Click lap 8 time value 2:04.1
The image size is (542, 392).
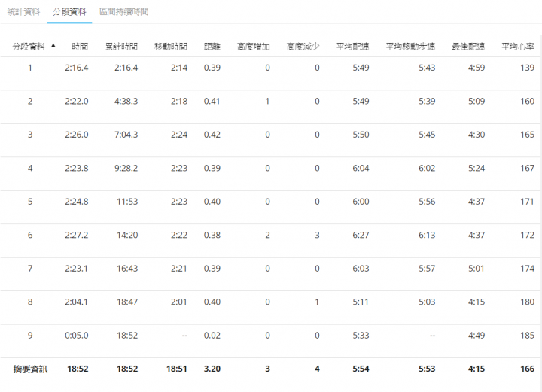click(76, 302)
